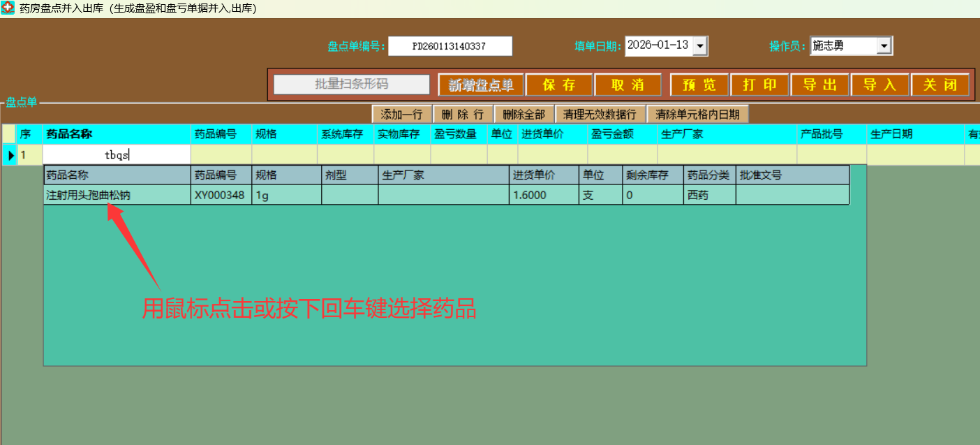The width and height of the screenshot is (980, 445).
Task: Click the row indicator arrow for row 1
Action: click(10, 155)
